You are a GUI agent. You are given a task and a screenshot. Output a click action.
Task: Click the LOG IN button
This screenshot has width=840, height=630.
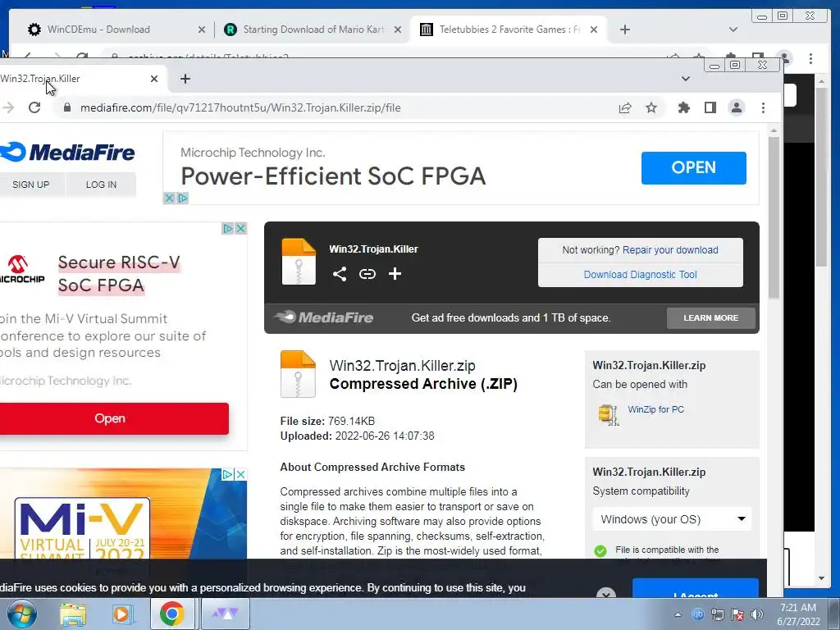[x=101, y=185]
